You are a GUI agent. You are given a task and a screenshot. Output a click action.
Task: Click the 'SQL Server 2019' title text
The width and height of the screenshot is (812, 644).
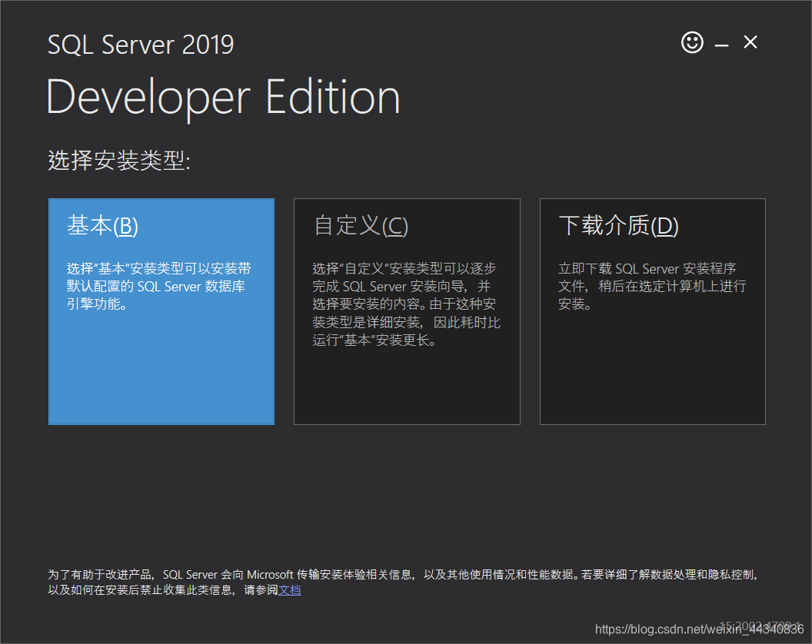click(x=141, y=45)
